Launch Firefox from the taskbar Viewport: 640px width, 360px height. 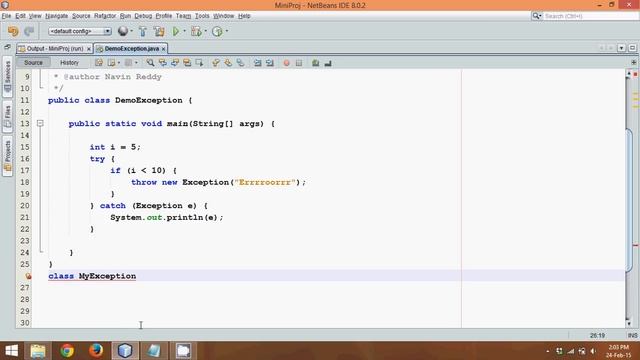[96, 351]
